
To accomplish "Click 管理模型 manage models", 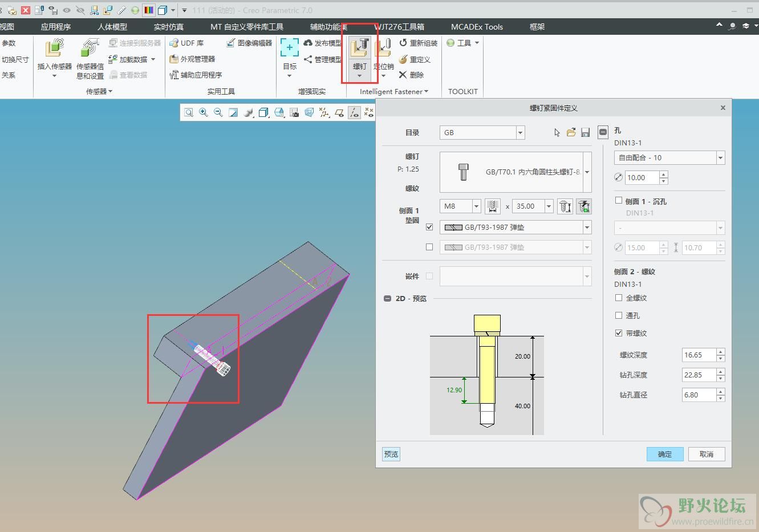I will click(x=323, y=59).
